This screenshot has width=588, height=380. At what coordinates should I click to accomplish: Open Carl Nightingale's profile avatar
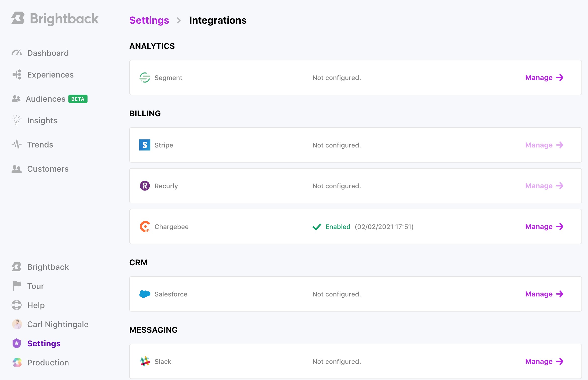click(17, 324)
